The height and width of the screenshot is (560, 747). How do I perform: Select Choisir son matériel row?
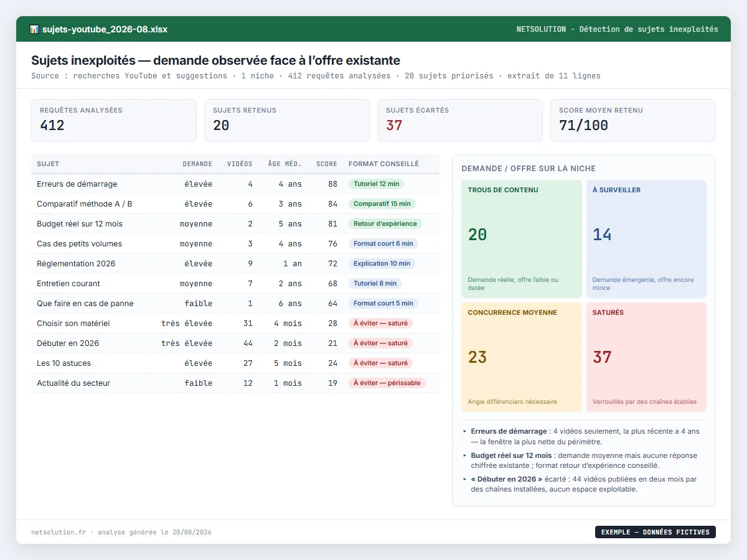tap(235, 324)
